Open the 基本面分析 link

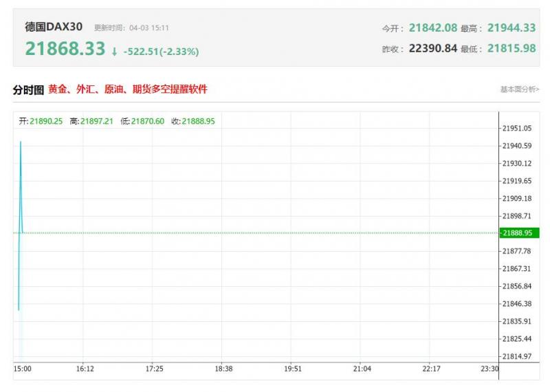tap(520, 89)
